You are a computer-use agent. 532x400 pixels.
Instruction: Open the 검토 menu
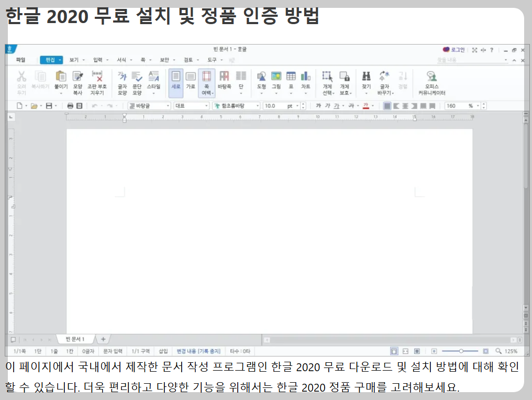pos(189,60)
